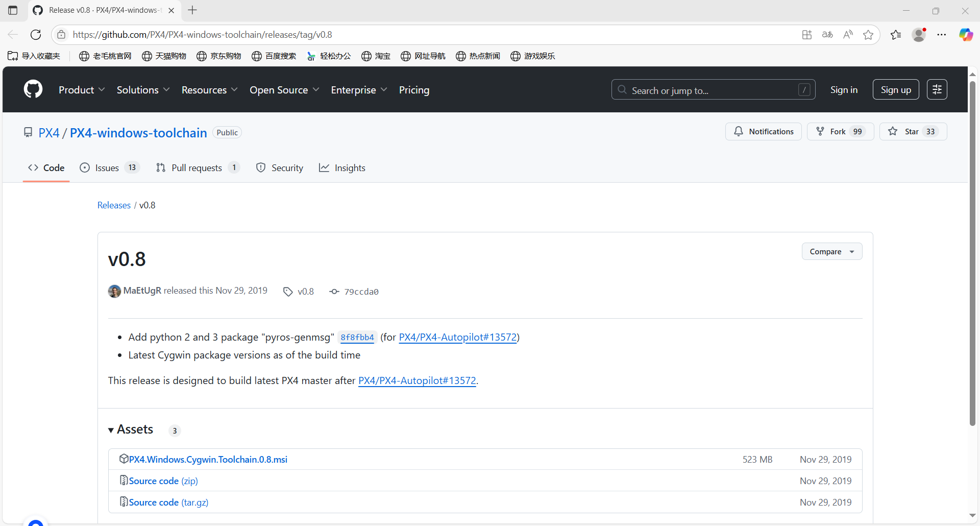Click the Notifications bell button
Viewport: 980px width, 526px height.
[x=763, y=131]
